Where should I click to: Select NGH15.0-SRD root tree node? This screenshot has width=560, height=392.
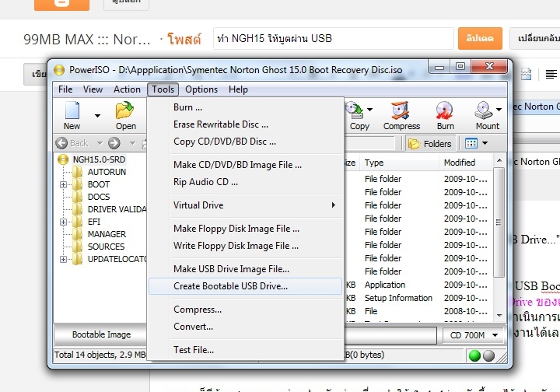pyautogui.click(x=99, y=159)
